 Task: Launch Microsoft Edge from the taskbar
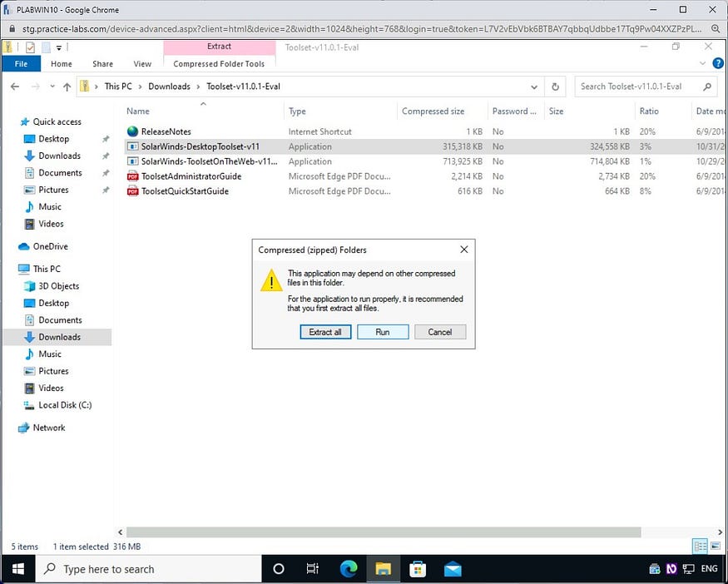349,569
